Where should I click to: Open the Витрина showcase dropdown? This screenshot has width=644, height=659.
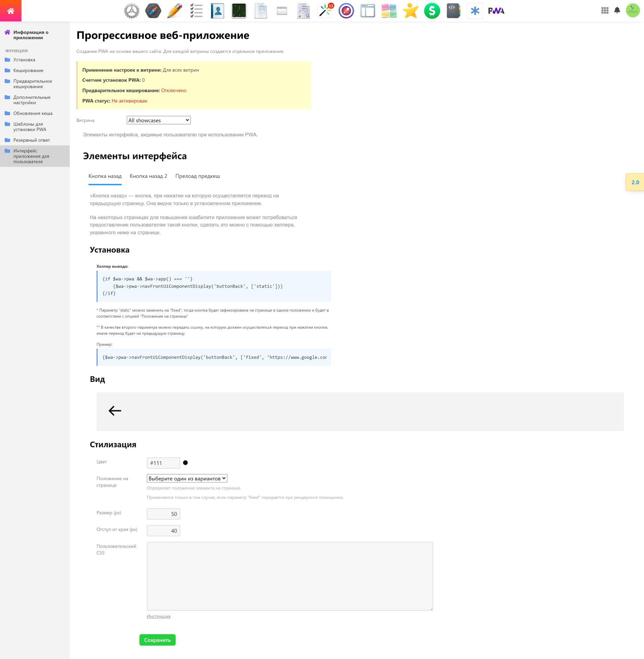(x=159, y=120)
